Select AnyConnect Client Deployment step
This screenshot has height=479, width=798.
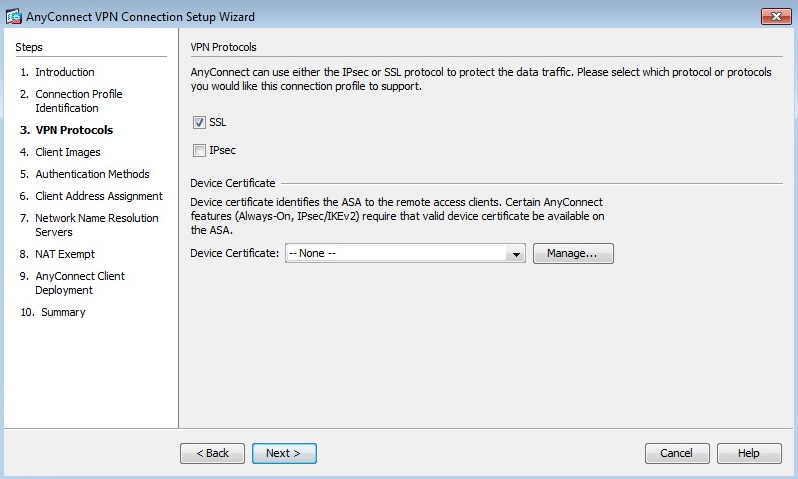(80, 283)
